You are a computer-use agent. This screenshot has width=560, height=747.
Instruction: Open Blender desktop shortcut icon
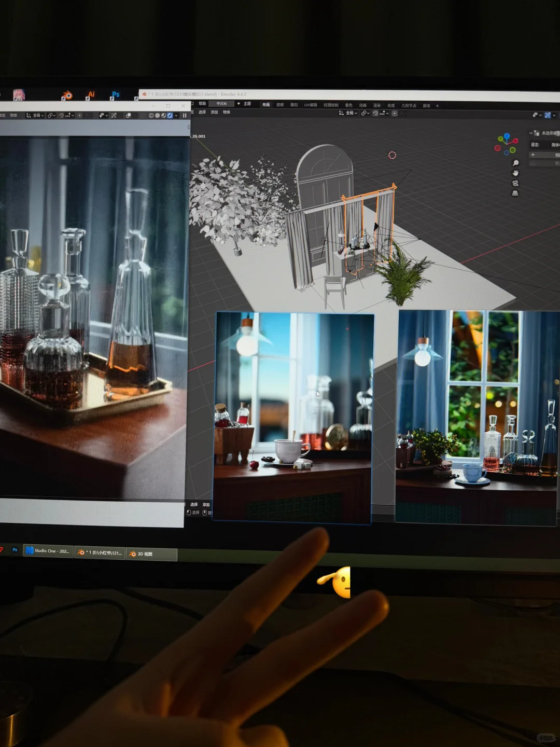[67, 95]
